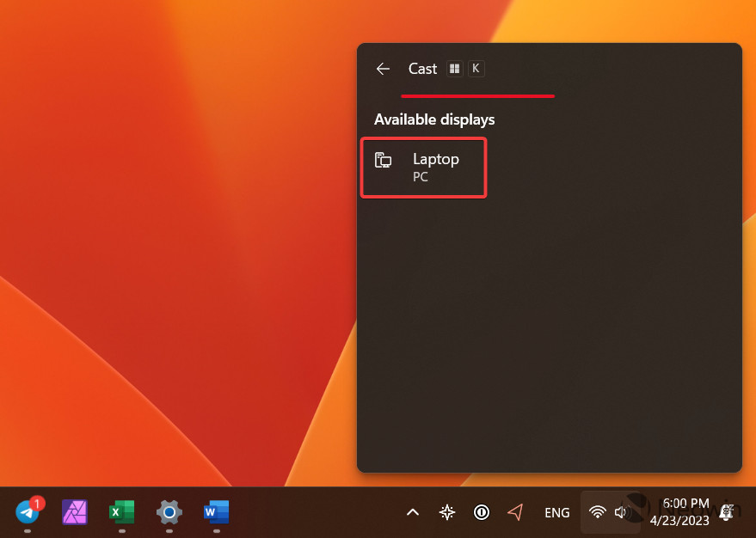Click the Windows key badge beside Cast

[455, 69]
